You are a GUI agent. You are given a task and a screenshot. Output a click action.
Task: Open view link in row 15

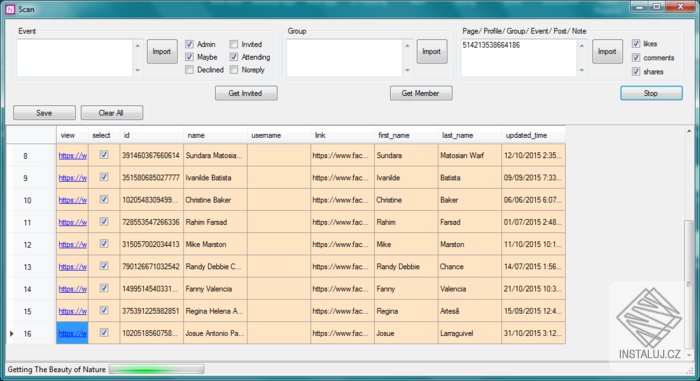coord(73,311)
